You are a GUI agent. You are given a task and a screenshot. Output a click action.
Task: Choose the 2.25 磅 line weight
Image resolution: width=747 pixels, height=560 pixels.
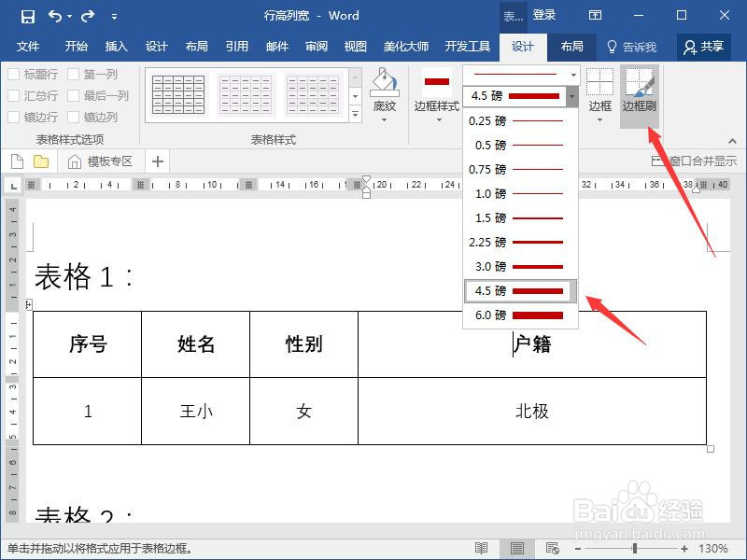[521, 243]
